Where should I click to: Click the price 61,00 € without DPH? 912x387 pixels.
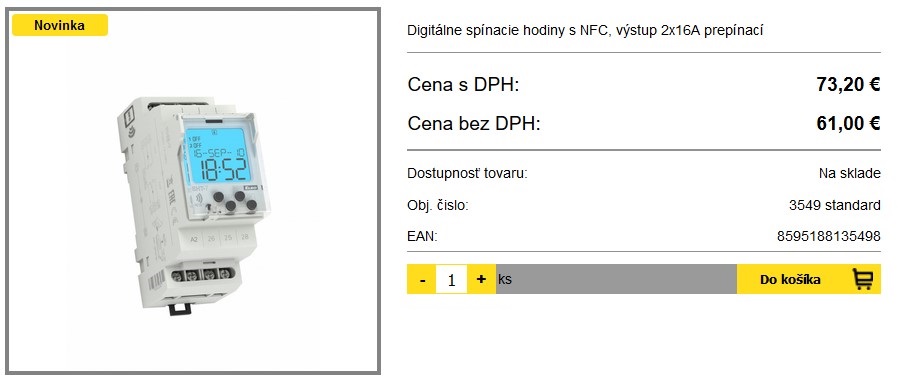pos(848,123)
